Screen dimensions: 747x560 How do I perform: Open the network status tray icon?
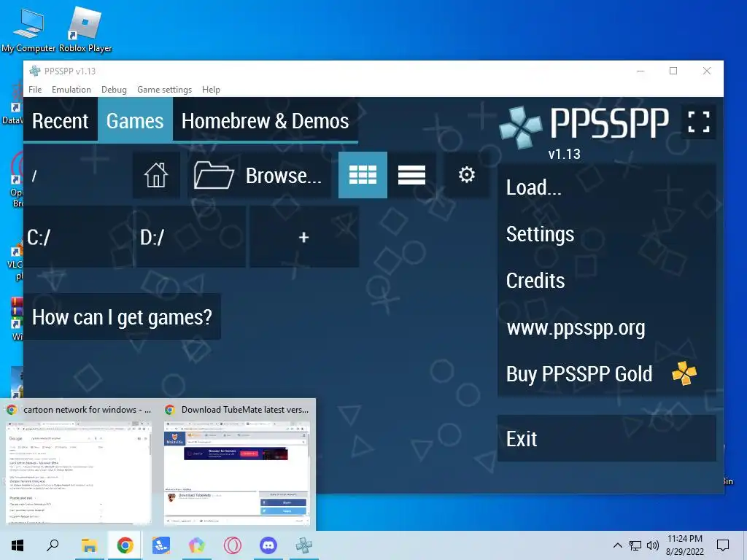(x=635, y=545)
